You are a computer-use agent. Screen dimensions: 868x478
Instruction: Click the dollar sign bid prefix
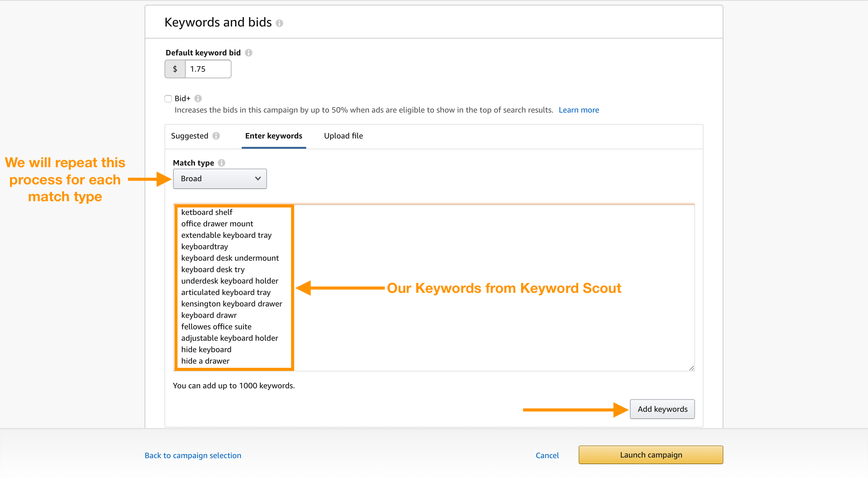175,69
